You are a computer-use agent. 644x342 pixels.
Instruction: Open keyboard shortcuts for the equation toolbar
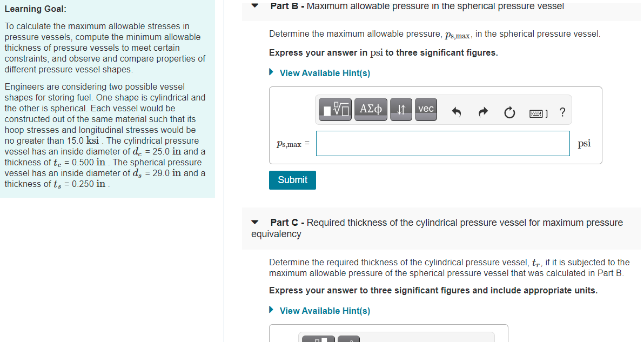click(x=536, y=112)
